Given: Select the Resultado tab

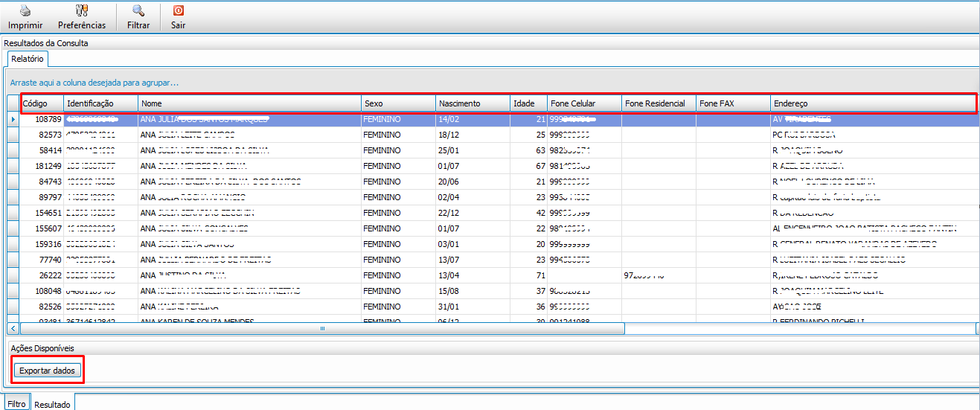Looking at the screenshot, I should click(52, 404).
